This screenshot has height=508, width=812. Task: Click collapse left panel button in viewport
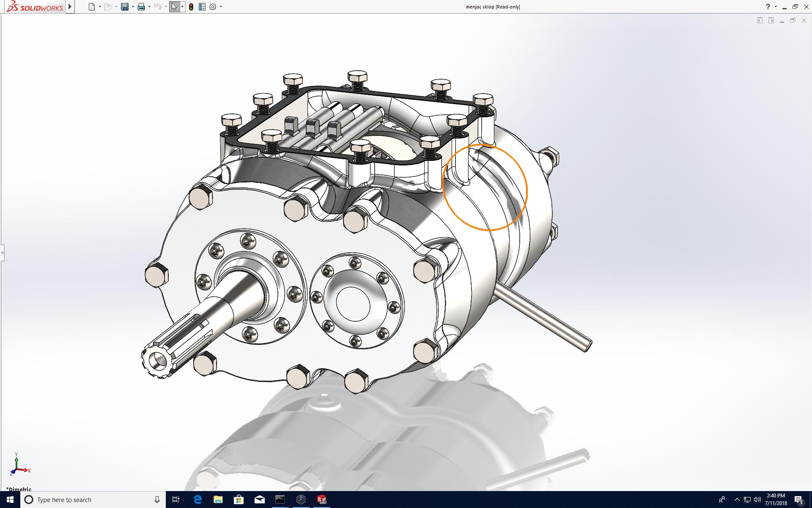tap(760, 20)
